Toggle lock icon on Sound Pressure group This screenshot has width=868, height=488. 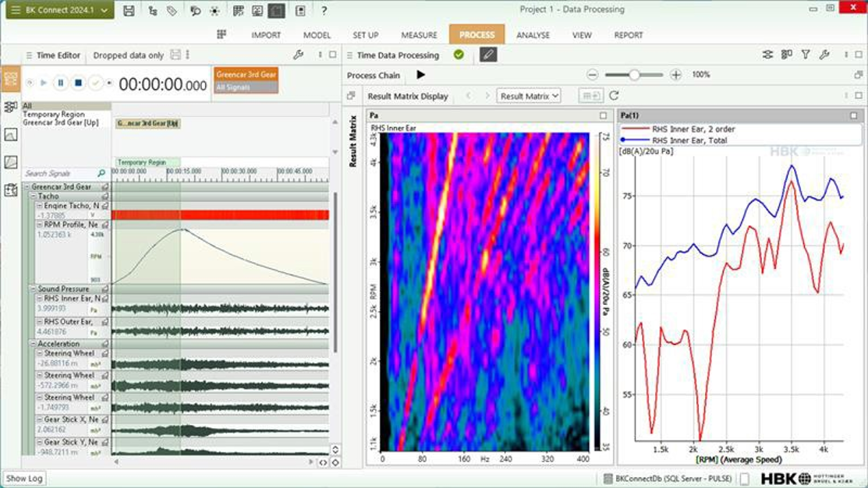(105, 288)
